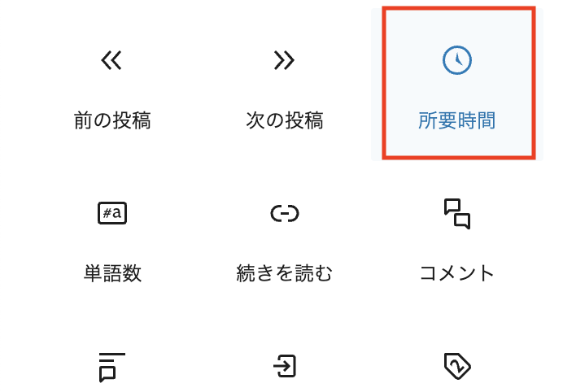Click the double left chevron icon

[111, 60]
